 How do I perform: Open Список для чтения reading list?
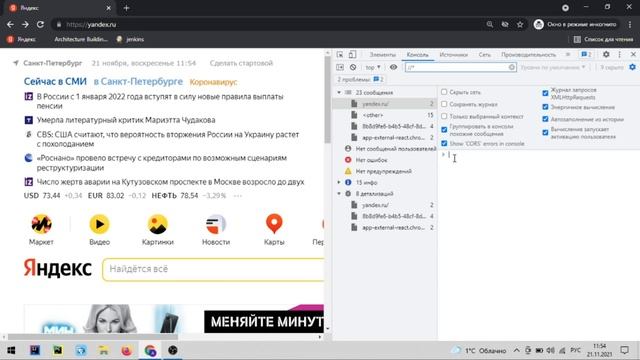point(604,40)
